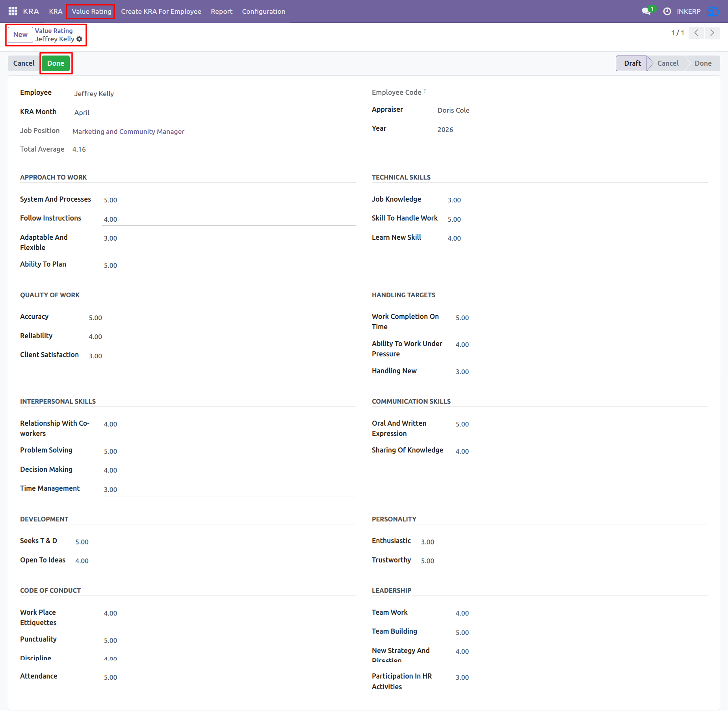Open the KRA Month April dropdown
The height and width of the screenshot is (712, 728).
[215, 113]
